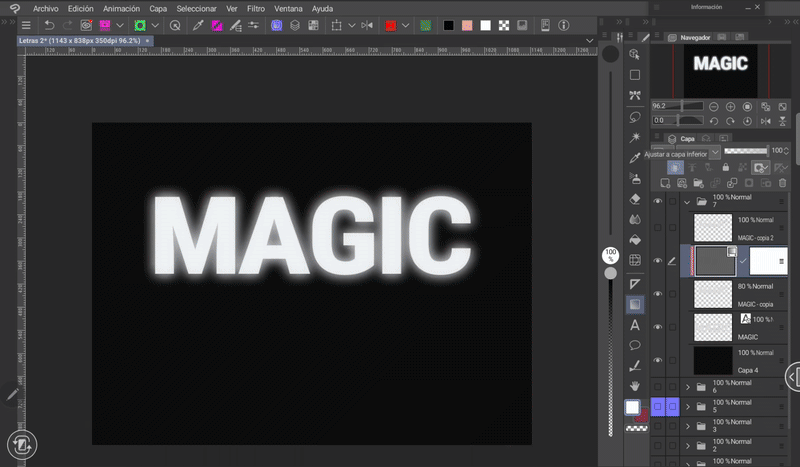Image resolution: width=800 pixels, height=467 pixels.
Task: Select the Eraser tool
Action: pyautogui.click(x=635, y=199)
